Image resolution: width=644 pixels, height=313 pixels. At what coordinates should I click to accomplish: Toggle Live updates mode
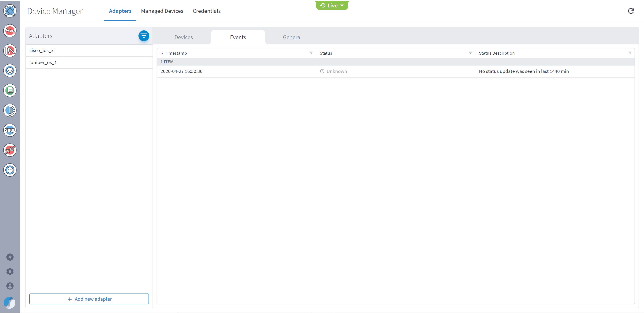click(330, 5)
